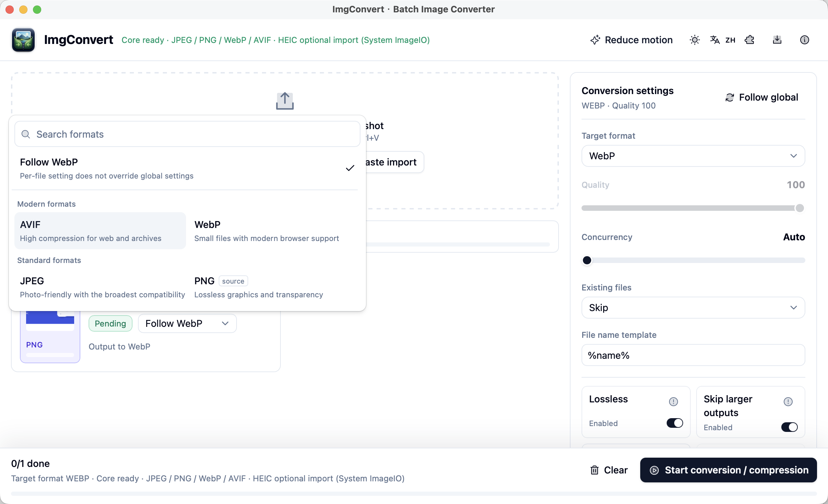Image resolution: width=828 pixels, height=504 pixels.
Task: Open the info icon in the header
Action: [804, 40]
